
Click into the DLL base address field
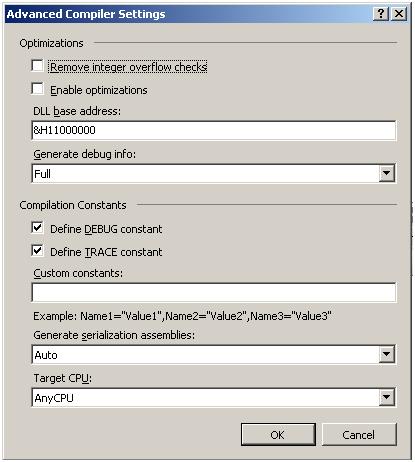pyautogui.click(x=214, y=130)
